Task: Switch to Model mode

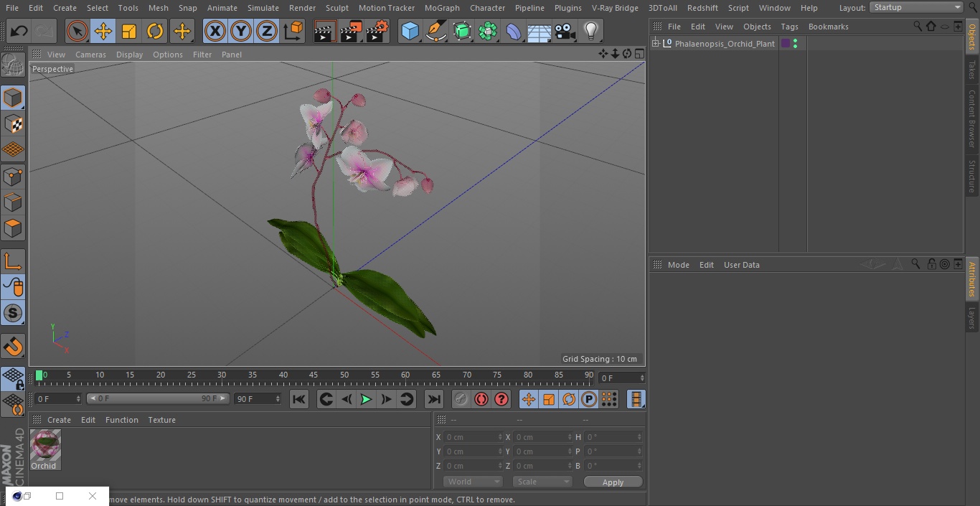Action: [x=13, y=98]
